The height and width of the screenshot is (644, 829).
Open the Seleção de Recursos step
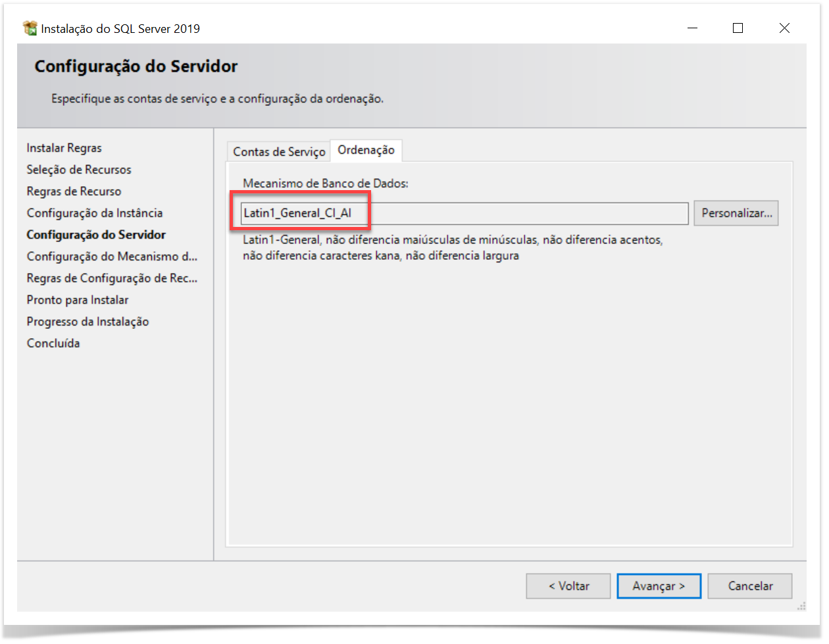(x=79, y=170)
